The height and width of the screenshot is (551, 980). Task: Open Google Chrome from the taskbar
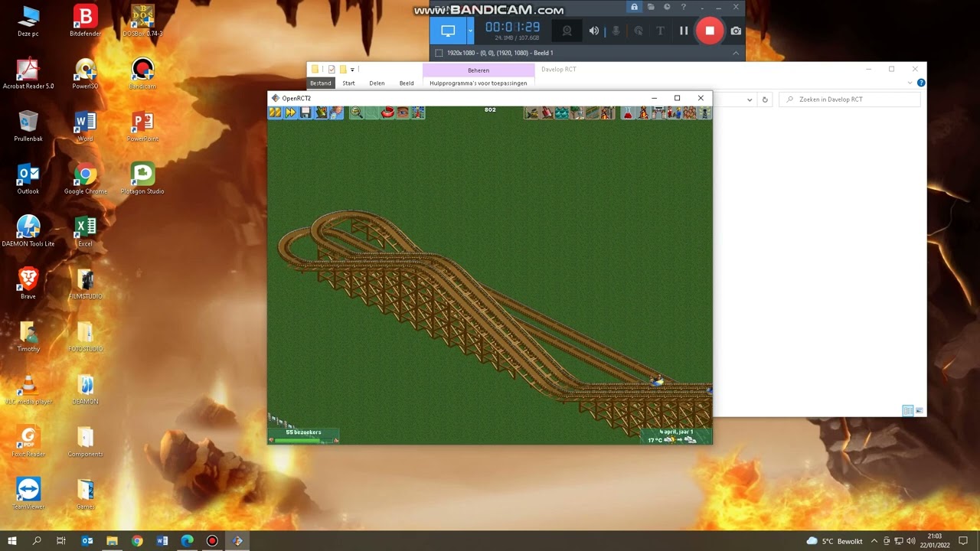pyautogui.click(x=137, y=541)
